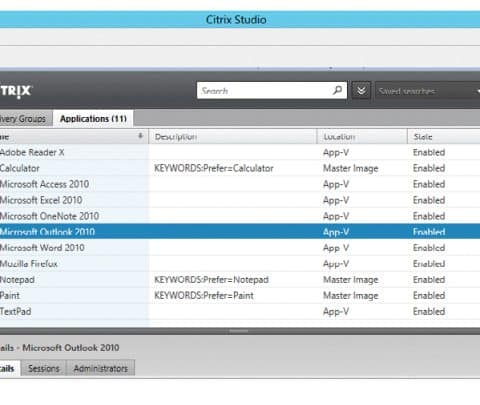Click the Name column sort arrow
Screen dimensions: 480x405
[x=140, y=136]
